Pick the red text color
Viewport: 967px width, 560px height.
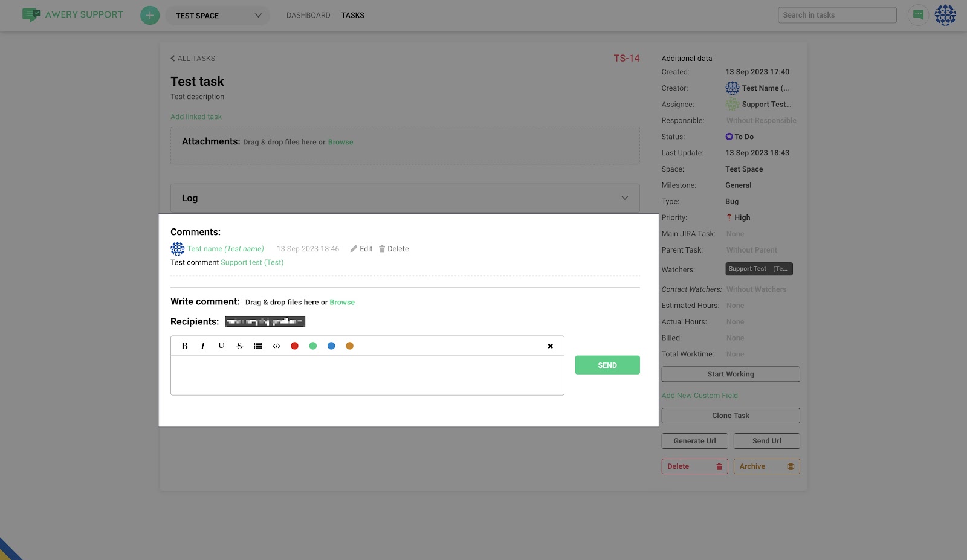294,346
